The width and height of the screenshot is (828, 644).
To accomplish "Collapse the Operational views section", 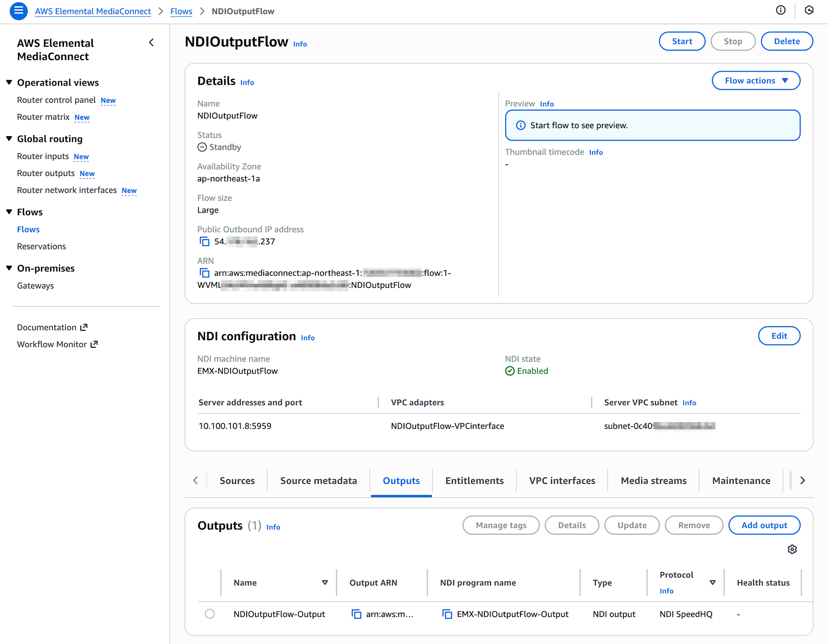I will point(9,82).
